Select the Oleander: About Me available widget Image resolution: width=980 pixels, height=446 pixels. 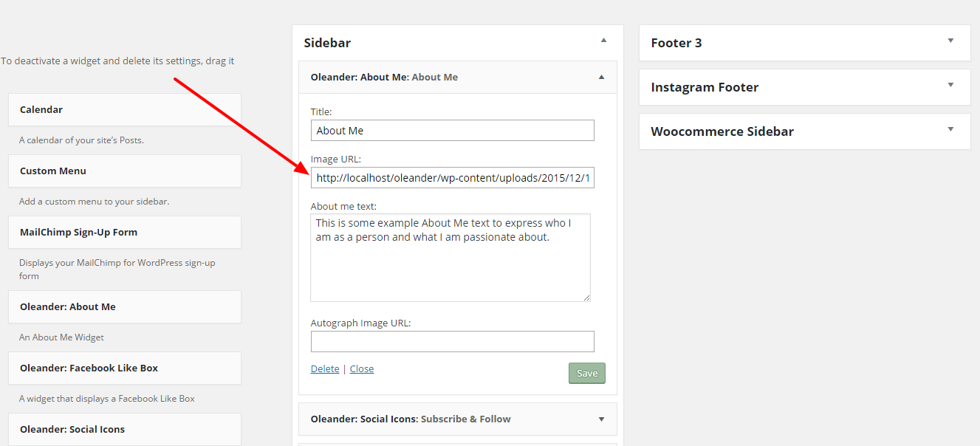(125, 306)
